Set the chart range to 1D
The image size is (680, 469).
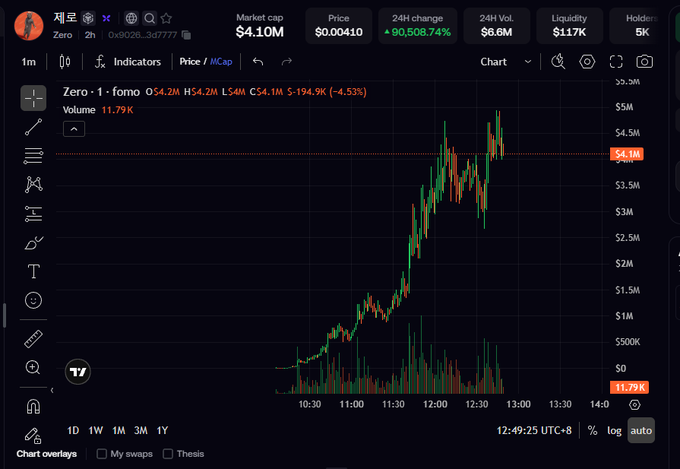pyautogui.click(x=73, y=430)
